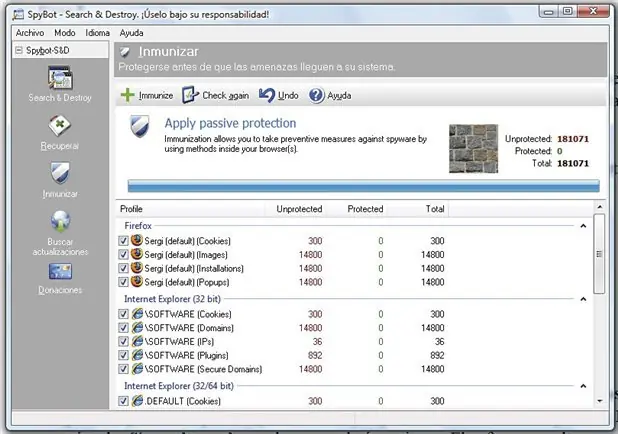Click the Firefox icon for Sergi (default) (Installations)

[137, 268]
